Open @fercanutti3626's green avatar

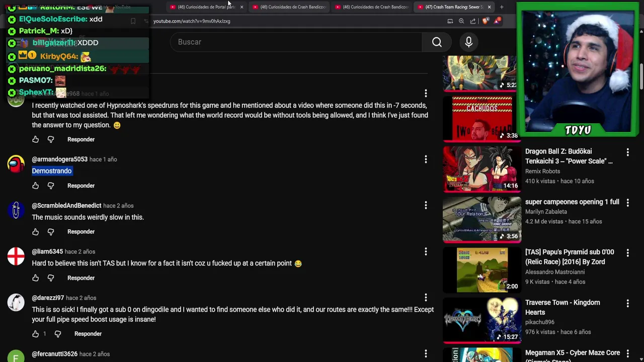click(16, 356)
